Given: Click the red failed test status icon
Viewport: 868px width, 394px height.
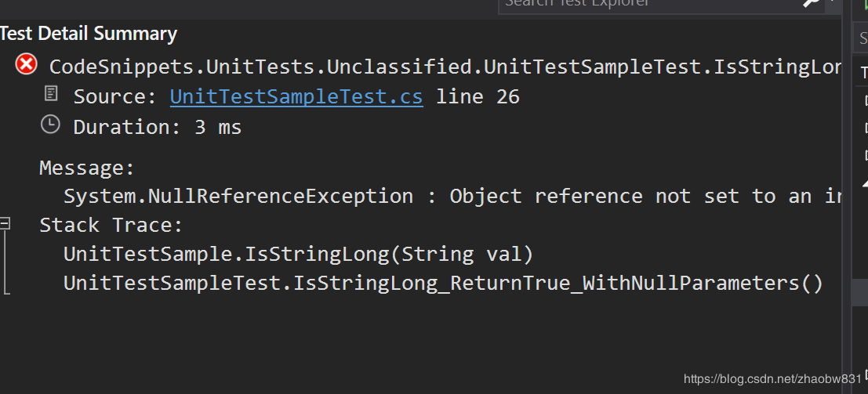Looking at the screenshot, I should click(x=26, y=65).
